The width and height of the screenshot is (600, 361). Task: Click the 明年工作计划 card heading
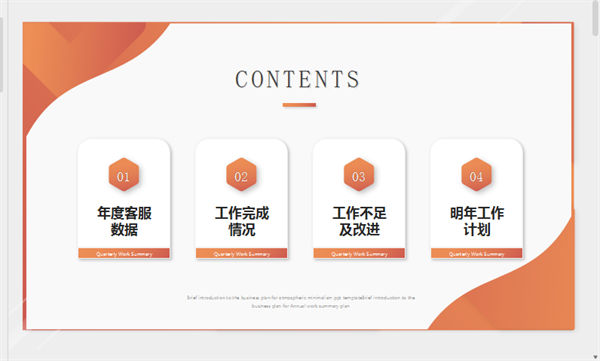(477, 221)
